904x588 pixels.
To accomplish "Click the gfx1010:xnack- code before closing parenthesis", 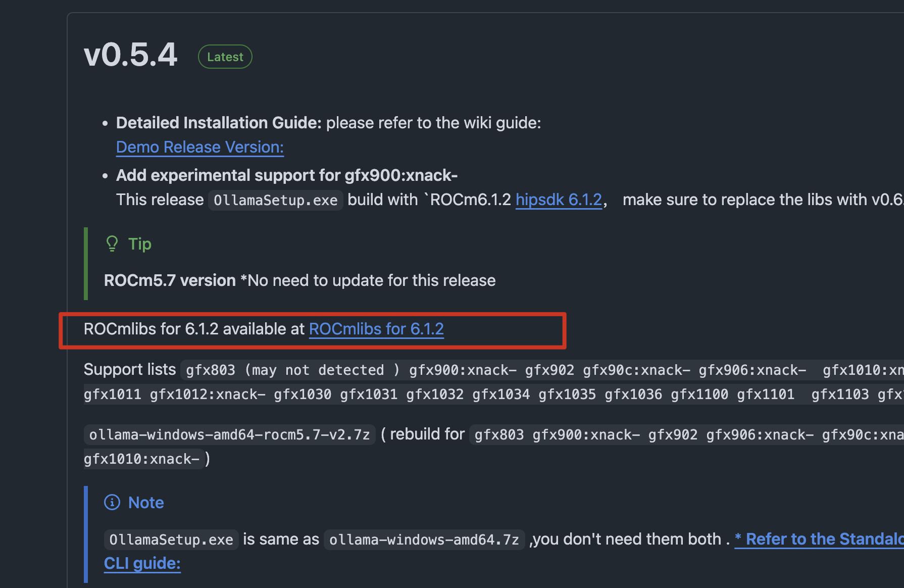I will click(x=142, y=459).
